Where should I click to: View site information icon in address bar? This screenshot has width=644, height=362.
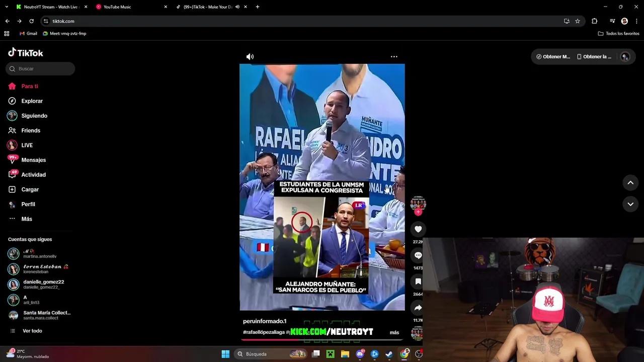[x=46, y=21]
